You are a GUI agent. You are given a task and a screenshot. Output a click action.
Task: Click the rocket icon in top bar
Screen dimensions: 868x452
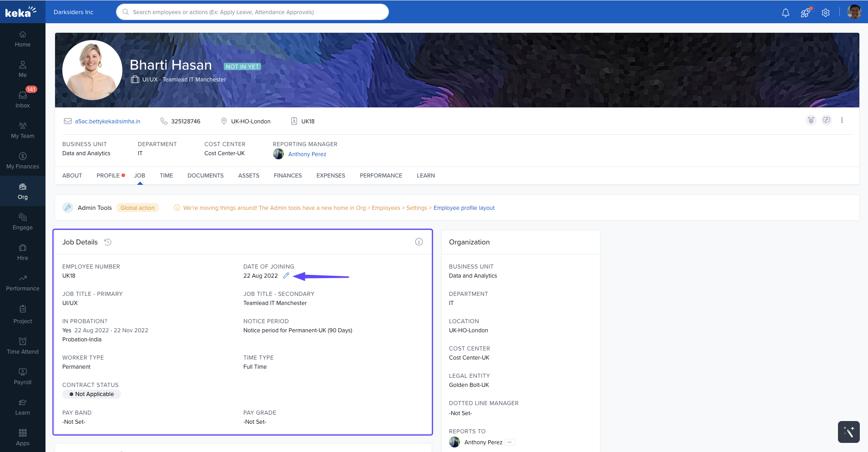[805, 13]
